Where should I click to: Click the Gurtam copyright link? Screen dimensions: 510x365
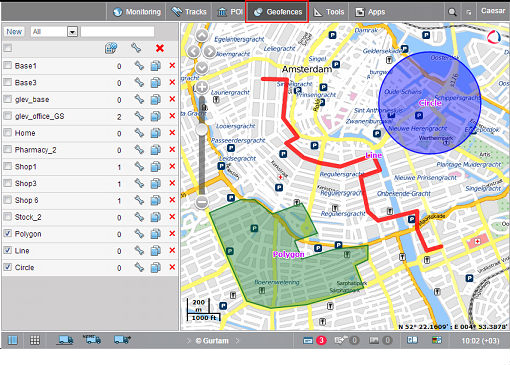click(212, 341)
